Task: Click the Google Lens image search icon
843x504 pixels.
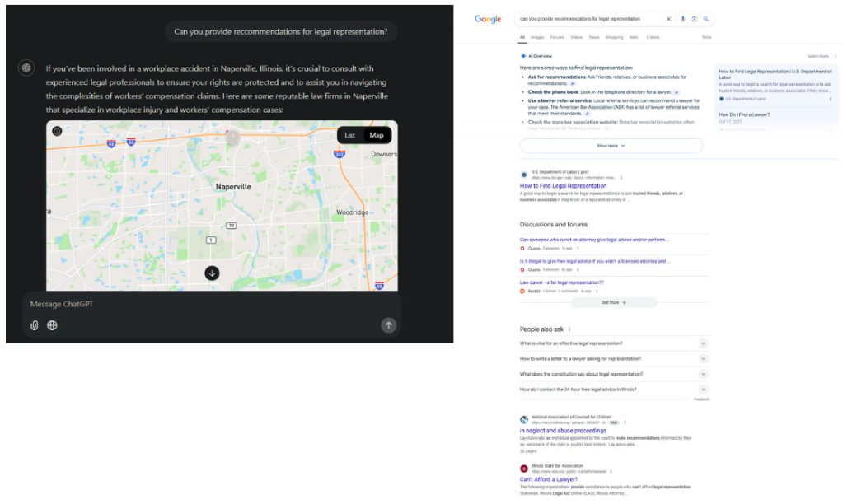Action: [x=694, y=19]
